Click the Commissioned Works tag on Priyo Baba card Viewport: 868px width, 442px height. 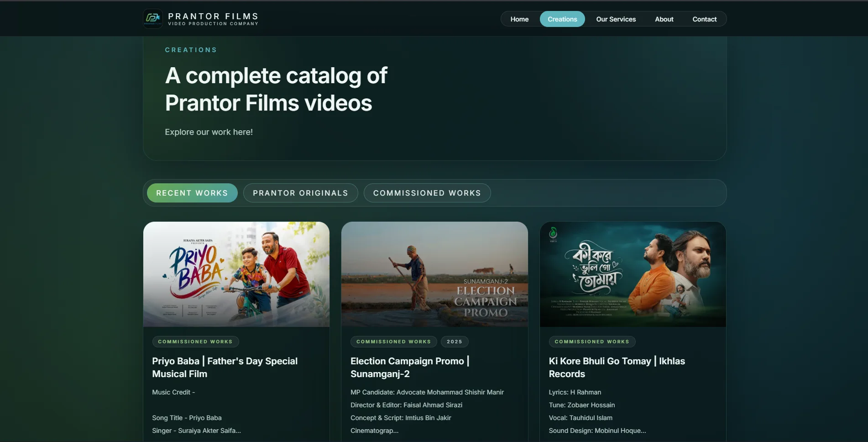pyautogui.click(x=195, y=342)
